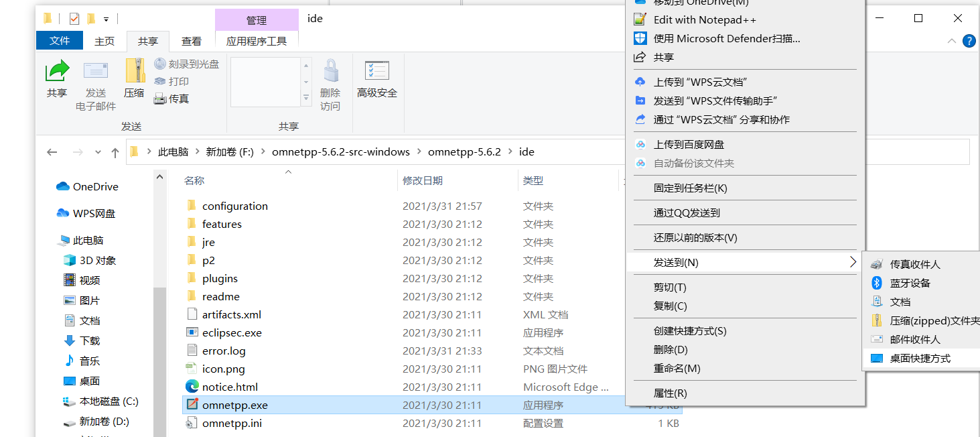
Task: Click the Zip compress icon
Action: coord(135,70)
